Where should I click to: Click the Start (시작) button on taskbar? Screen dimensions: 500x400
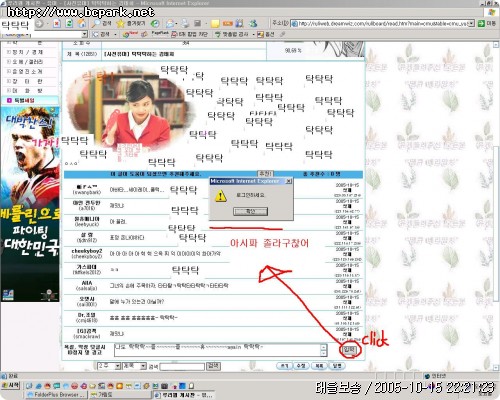[11, 385]
